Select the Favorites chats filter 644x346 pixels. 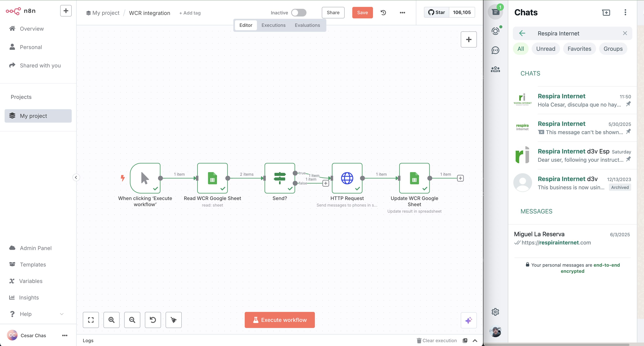[x=579, y=49]
